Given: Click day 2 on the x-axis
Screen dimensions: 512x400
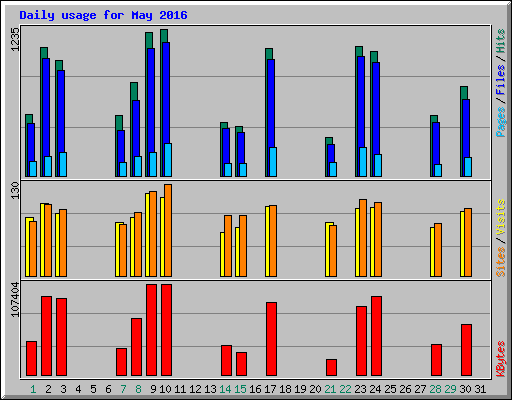Looking at the screenshot, I should click(x=48, y=389).
